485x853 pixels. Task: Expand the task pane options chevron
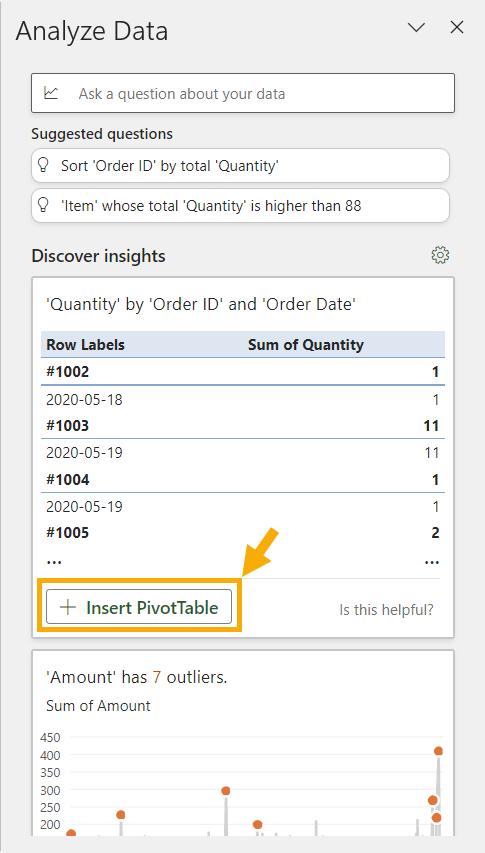click(416, 28)
